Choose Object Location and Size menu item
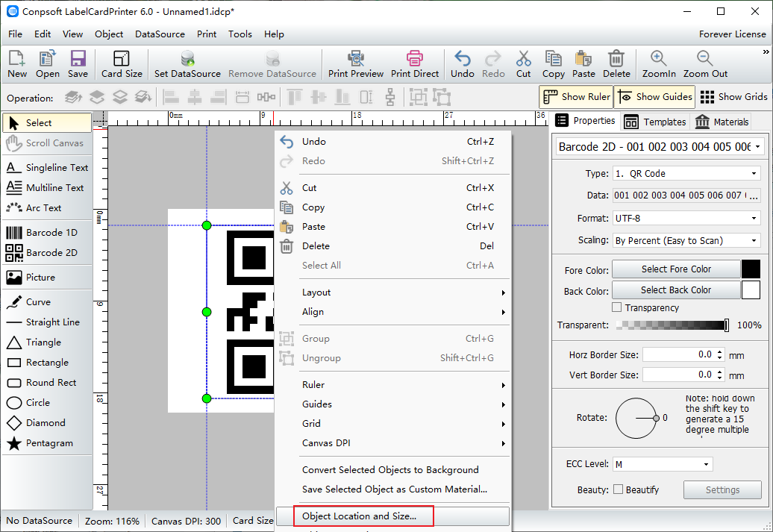The width and height of the screenshot is (773, 532). click(x=393, y=516)
